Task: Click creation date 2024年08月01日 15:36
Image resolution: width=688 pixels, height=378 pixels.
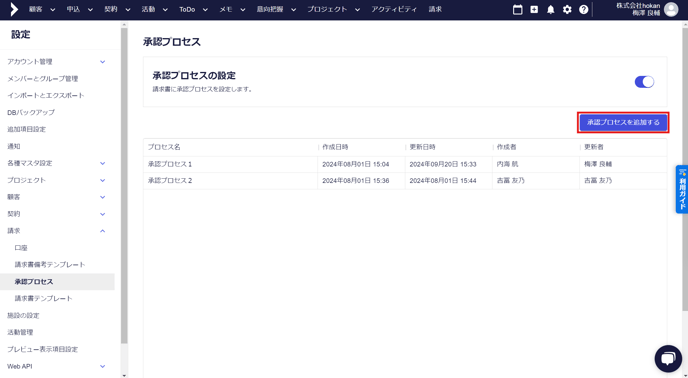Action: click(x=355, y=181)
